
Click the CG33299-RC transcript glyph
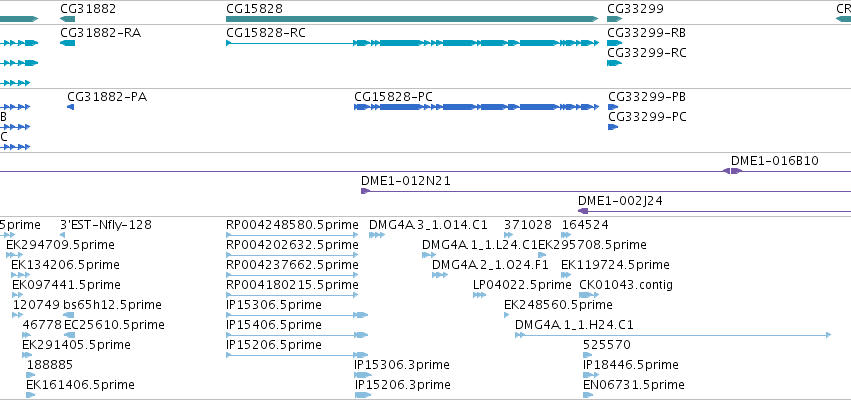click(614, 63)
